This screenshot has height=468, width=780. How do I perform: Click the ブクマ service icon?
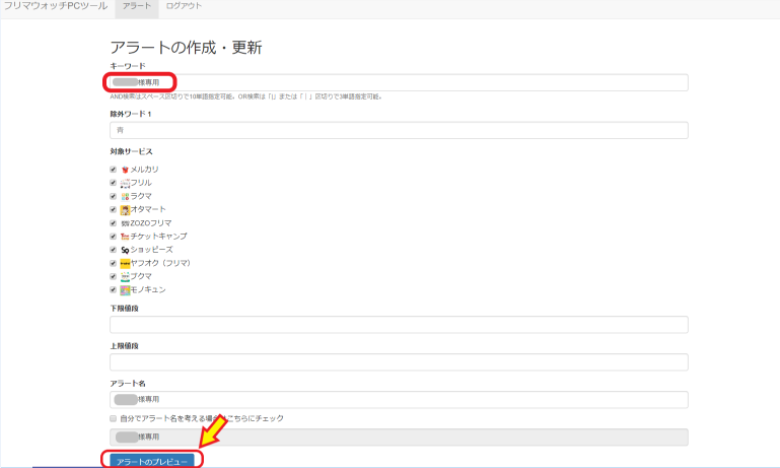(x=125, y=276)
